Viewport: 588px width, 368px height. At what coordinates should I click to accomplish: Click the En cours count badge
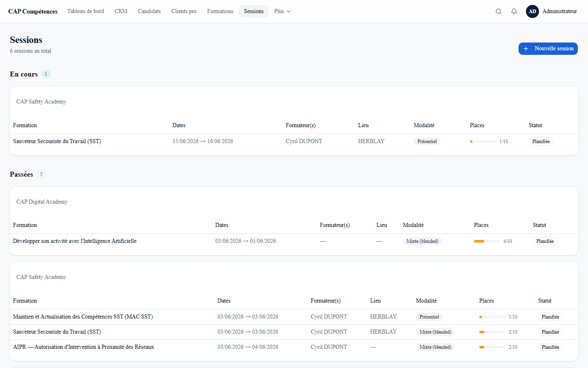tap(46, 74)
